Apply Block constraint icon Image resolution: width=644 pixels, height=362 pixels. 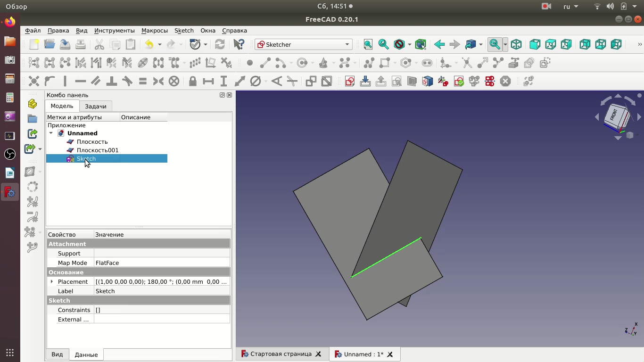point(174,81)
